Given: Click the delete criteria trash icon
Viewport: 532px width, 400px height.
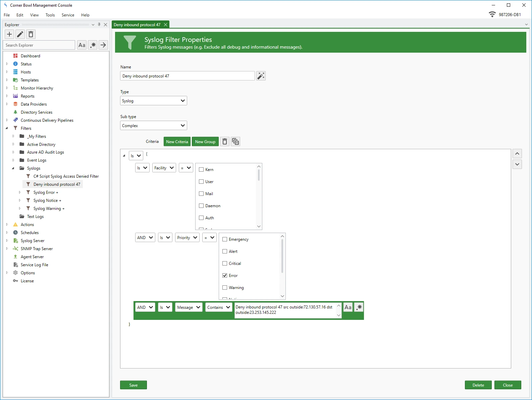Looking at the screenshot, I should (225, 142).
